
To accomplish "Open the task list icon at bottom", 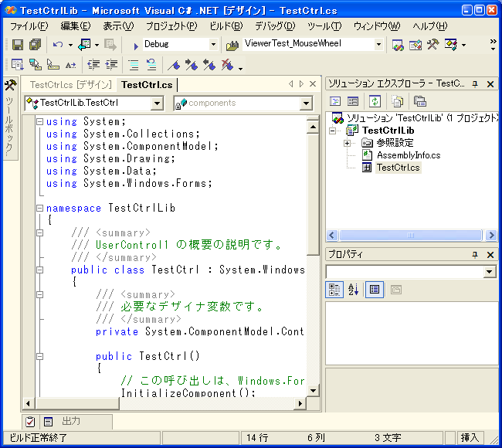I will pos(30,422).
